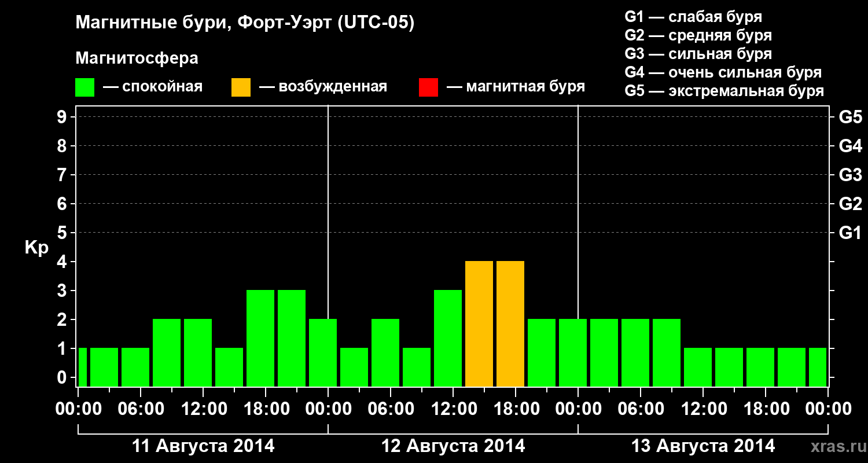Screen dimensions: 868x463
Task: Select 'G5 — экстремальная буря' description
Action: [x=724, y=91]
